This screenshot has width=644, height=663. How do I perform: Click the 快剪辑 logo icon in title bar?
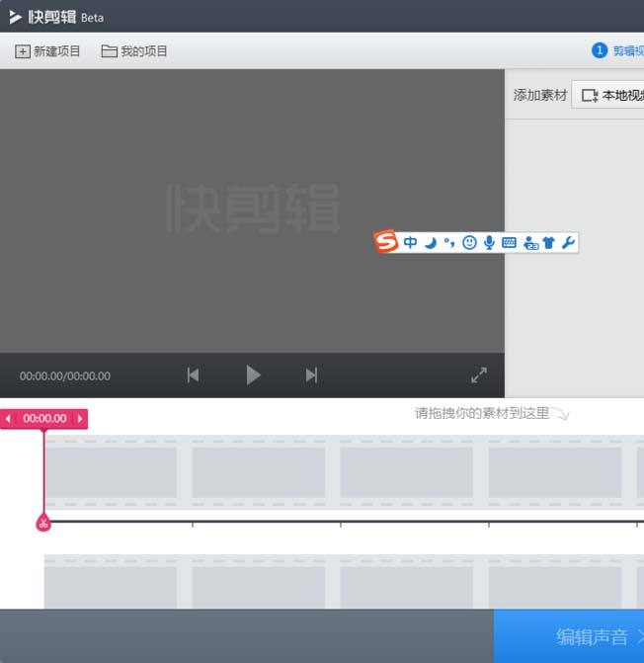tap(15, 17)
